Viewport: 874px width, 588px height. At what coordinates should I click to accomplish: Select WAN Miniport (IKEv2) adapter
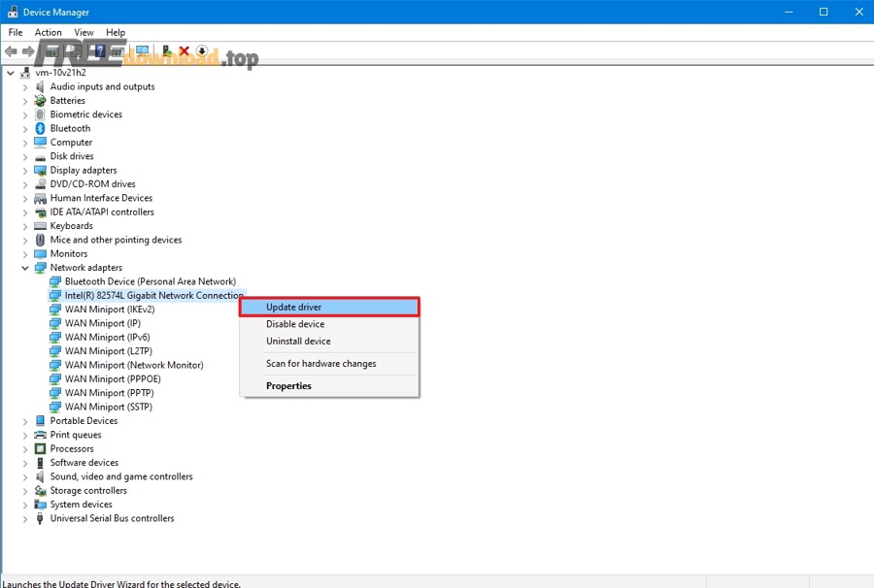point(109,309)
